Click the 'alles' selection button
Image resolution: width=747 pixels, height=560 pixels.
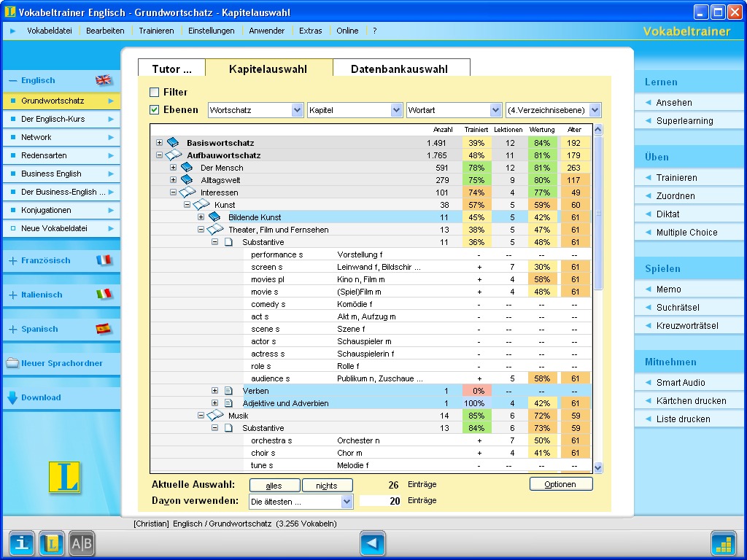[274, 485]
